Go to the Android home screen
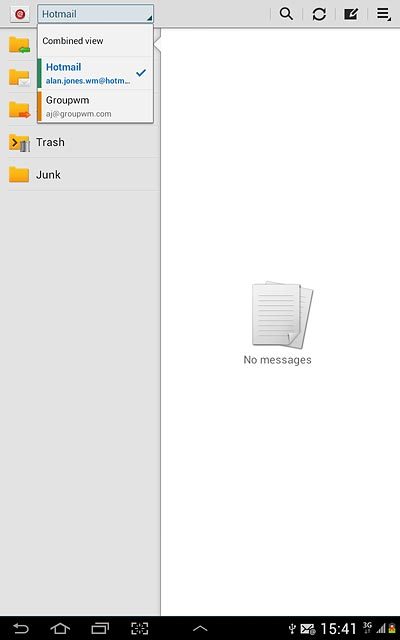 [60, 628]
